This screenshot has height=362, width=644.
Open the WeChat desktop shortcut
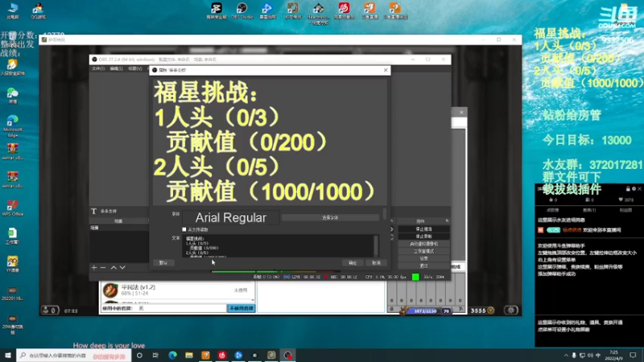pos(13,96)
